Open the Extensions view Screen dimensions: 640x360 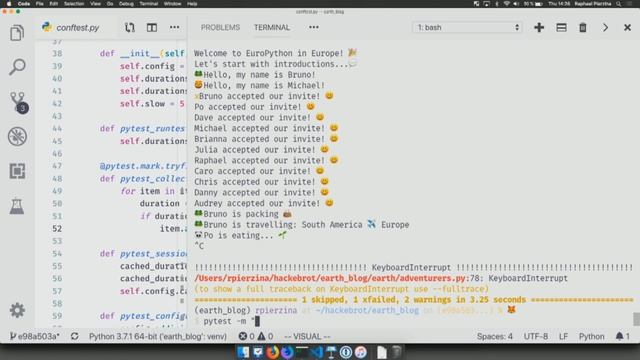coord(17,171)
